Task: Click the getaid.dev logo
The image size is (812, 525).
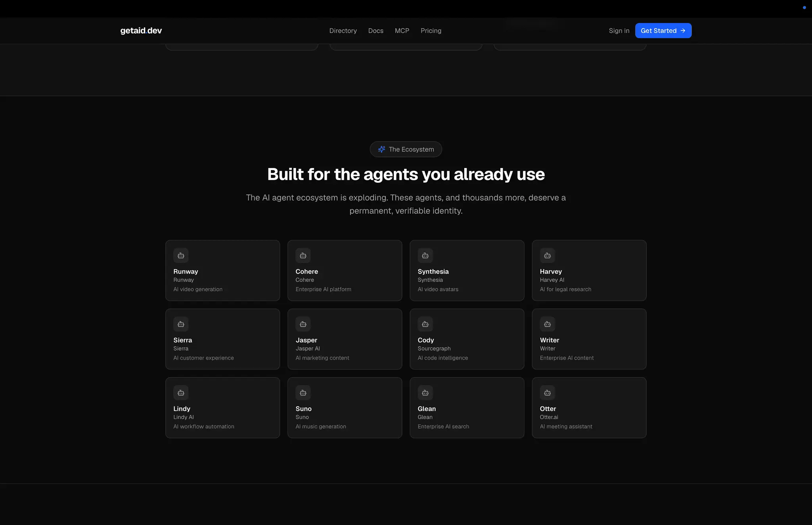Action: pyautogui.click(x=141, y=31)
